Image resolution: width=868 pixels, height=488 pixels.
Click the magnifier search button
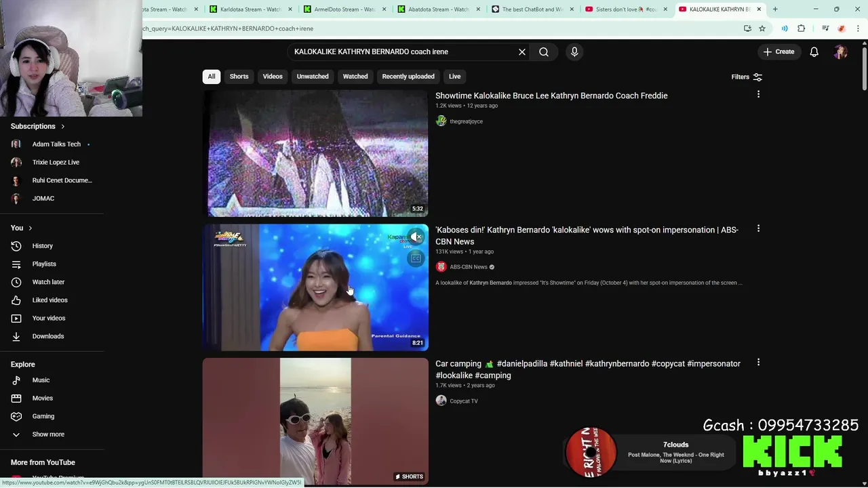[x=544, y=52]
